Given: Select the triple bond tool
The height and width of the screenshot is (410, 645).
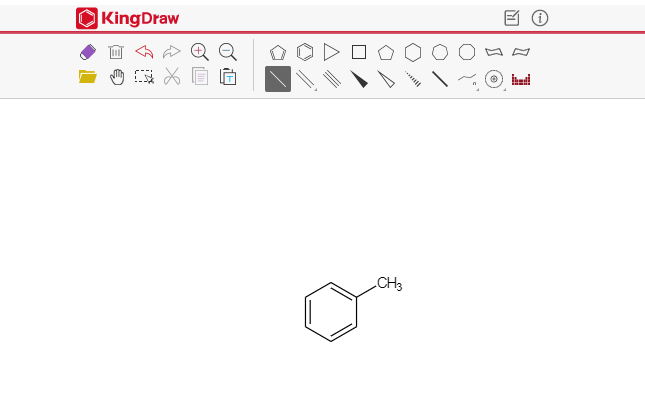Looking at the screenshot, I should [332, 79].
